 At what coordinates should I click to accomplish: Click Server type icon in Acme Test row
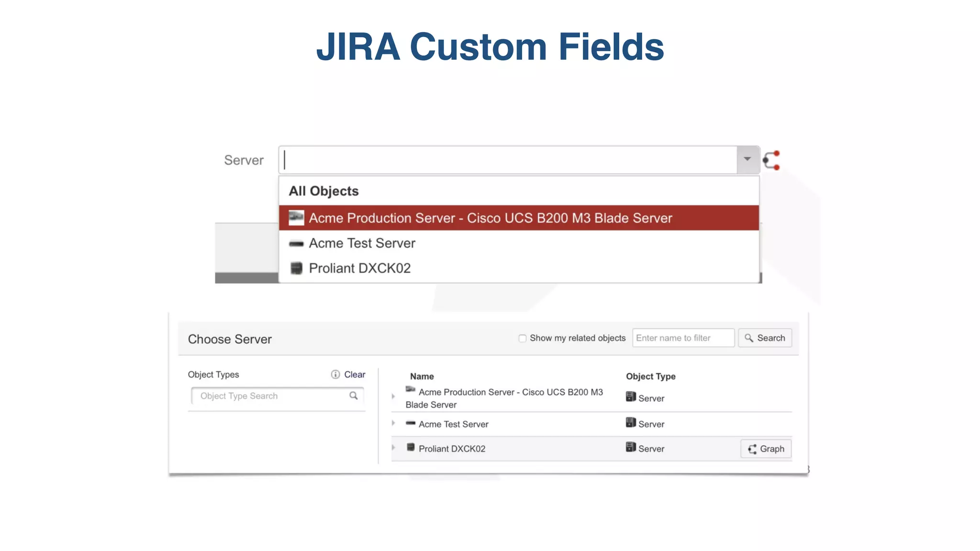631,422
